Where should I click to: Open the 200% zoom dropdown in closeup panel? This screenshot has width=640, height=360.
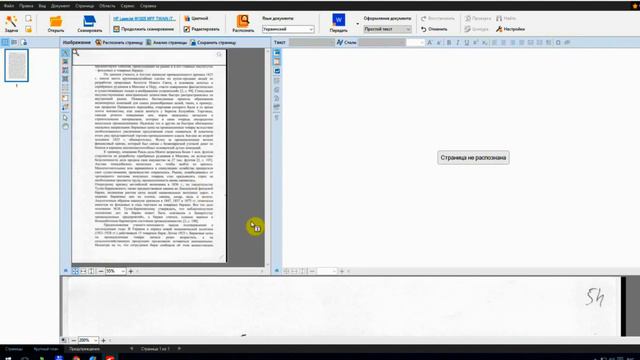[x=88, y=340]
